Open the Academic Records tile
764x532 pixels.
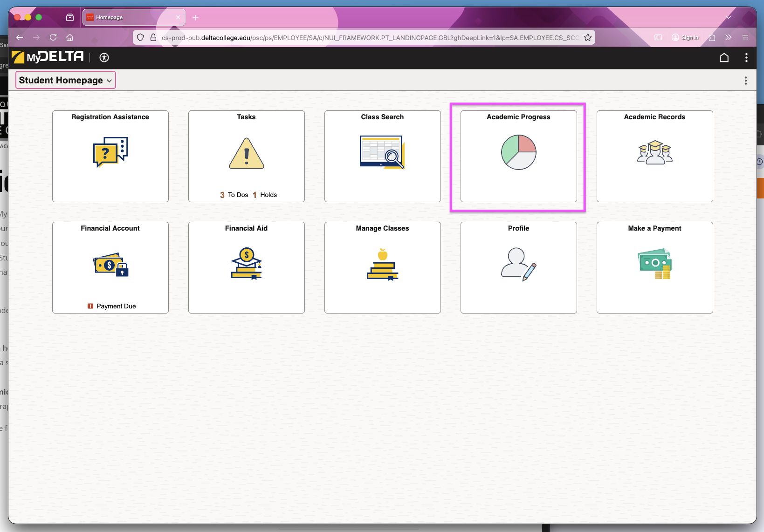654,156
